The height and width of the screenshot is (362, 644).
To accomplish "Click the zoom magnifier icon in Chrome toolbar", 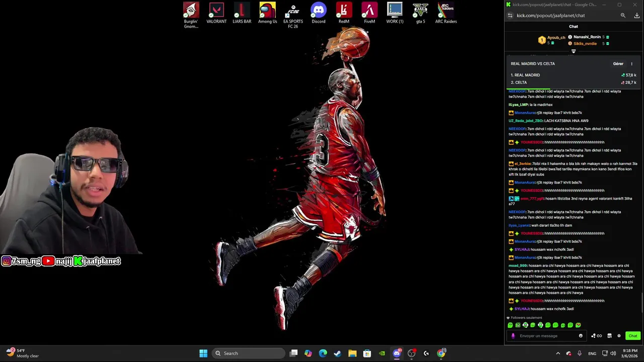I will click(x=623, y=16).
